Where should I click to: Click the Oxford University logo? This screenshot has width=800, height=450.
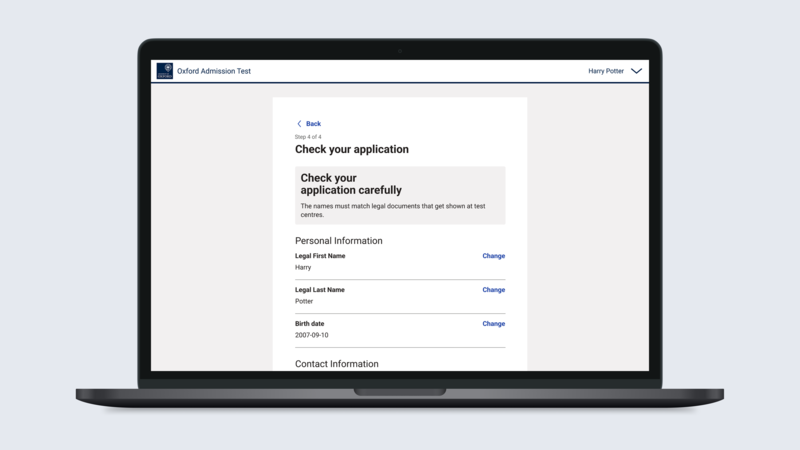[x=164, y=72]
